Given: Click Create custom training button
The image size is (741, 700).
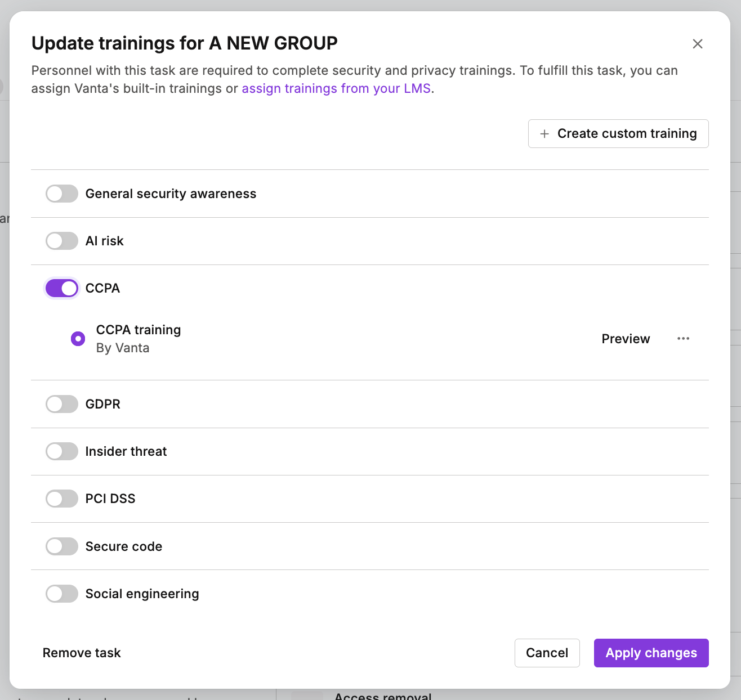Looking at the screenshot, I should coord(618,134).
